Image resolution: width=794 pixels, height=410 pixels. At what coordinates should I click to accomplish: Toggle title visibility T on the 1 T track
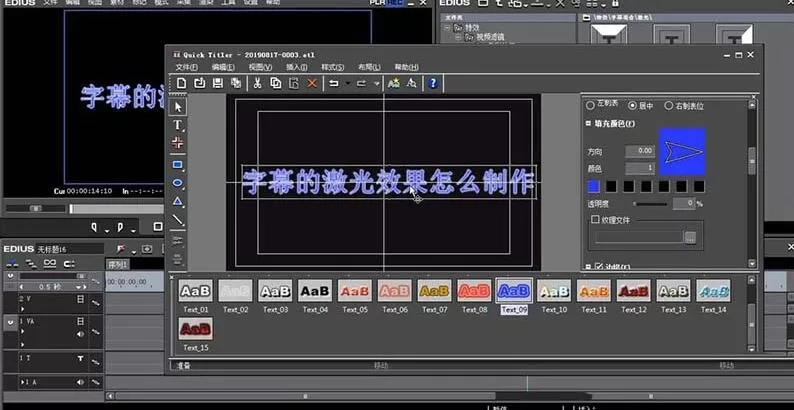click(x=80, y=358)
